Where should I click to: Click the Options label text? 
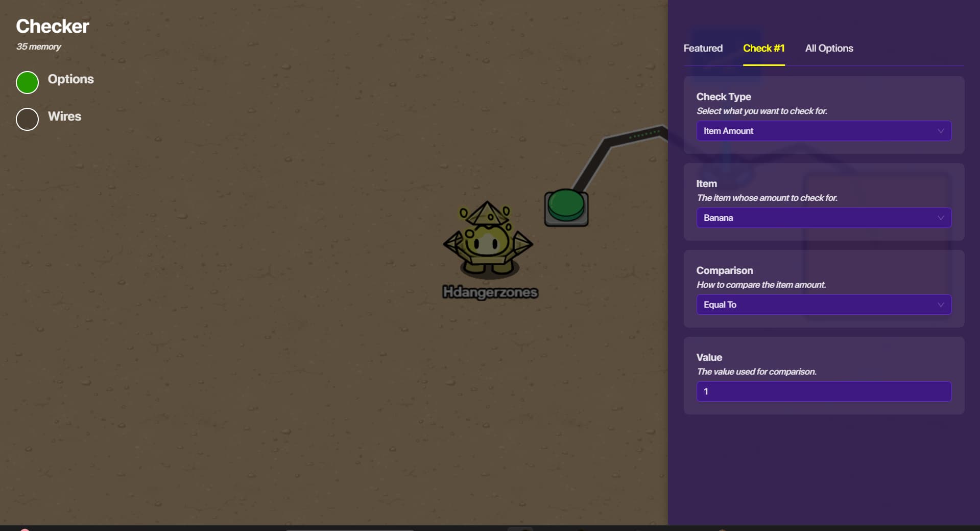pos(70,79)
